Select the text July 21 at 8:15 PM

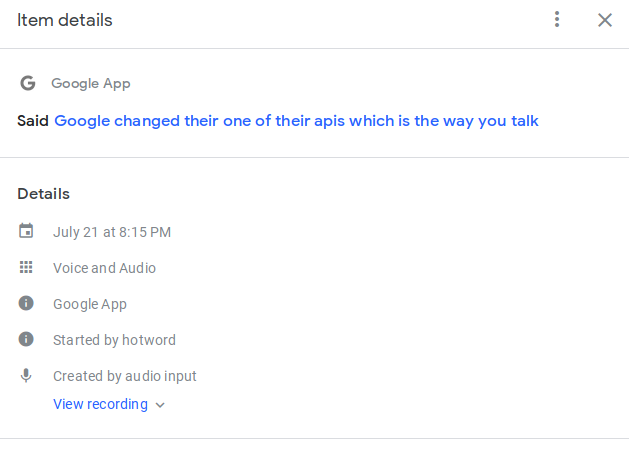(112, 232)
